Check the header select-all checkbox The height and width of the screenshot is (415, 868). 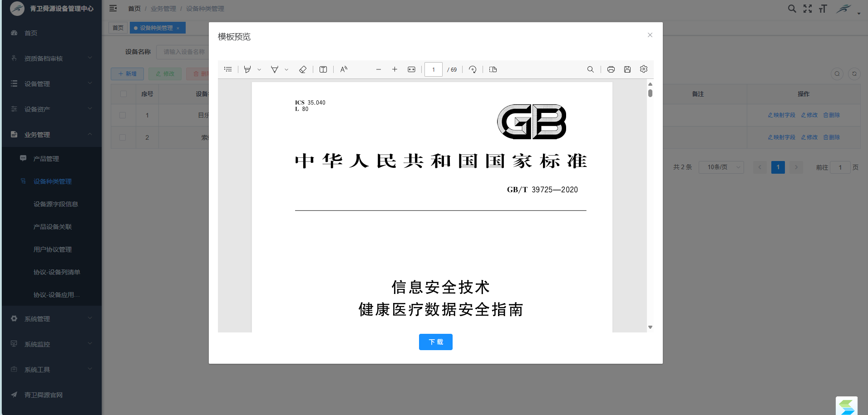point(123,94)
